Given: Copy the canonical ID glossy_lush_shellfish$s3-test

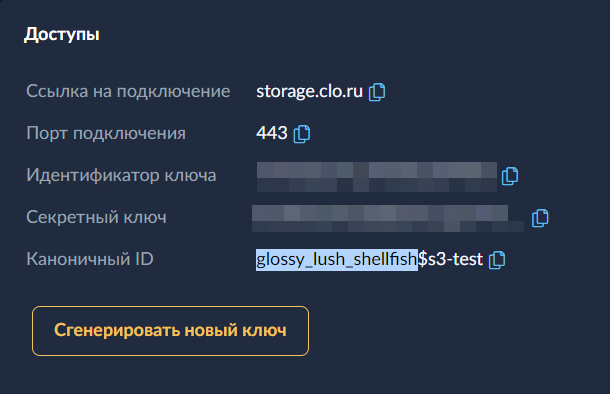Looking at the screenshot, I should click(x=497, y=259).
